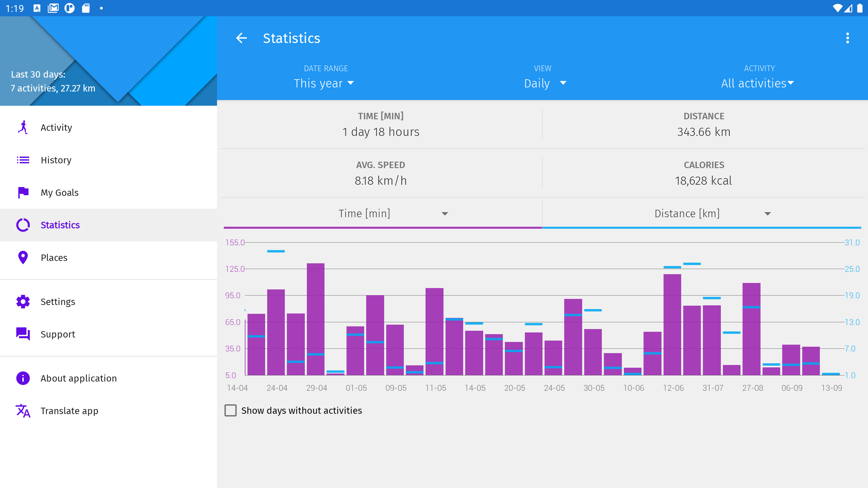This screenshot has width=868, height=488.
Task: Select Statistics in the side menu
Action: pos(60,225)
